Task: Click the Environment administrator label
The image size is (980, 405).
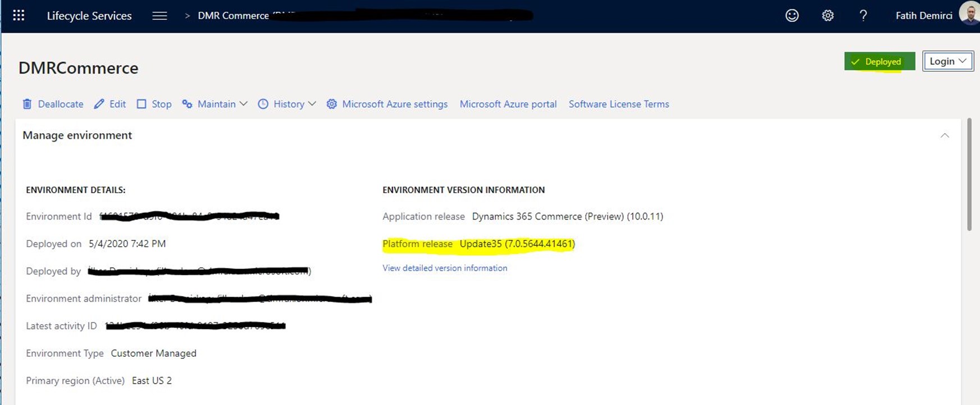Action: click(84, 298)
